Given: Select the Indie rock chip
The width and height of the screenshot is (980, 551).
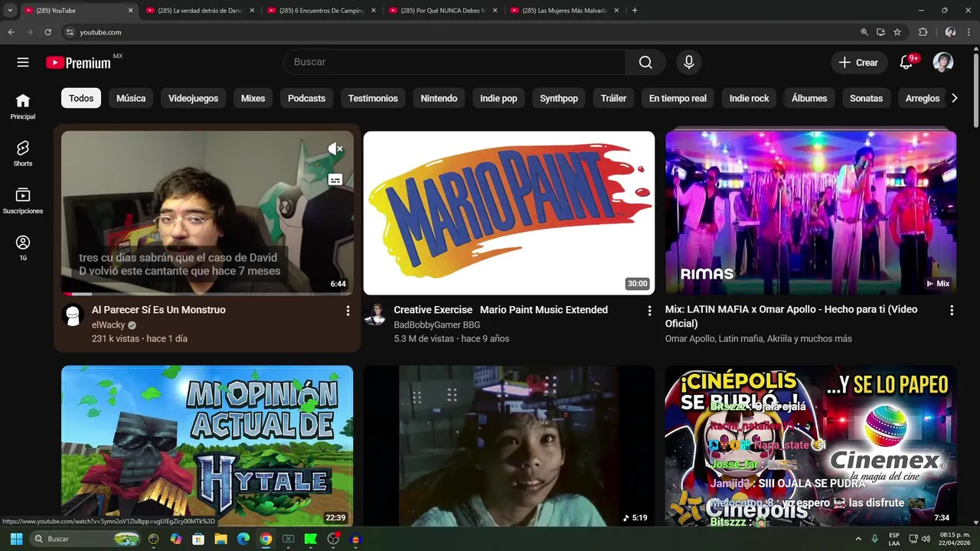Looking at the screenshot, I should click(x=749, y=98).
